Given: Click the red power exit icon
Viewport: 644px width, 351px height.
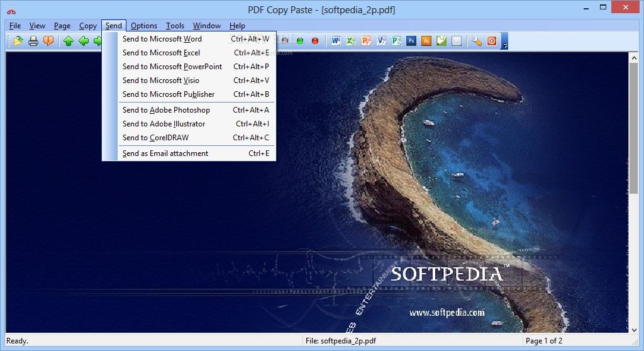Looking at the screenshot, I should pos(492,41).
